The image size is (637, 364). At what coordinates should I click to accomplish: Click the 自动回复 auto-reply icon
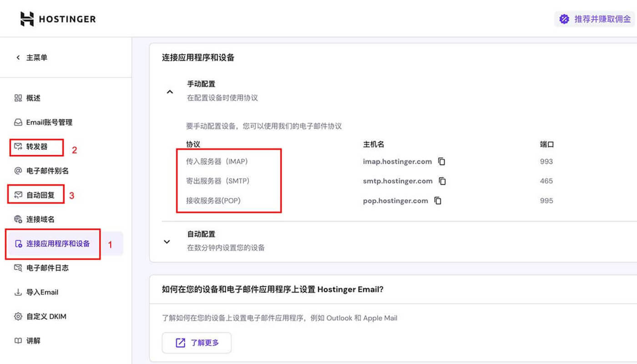(18, 195)
